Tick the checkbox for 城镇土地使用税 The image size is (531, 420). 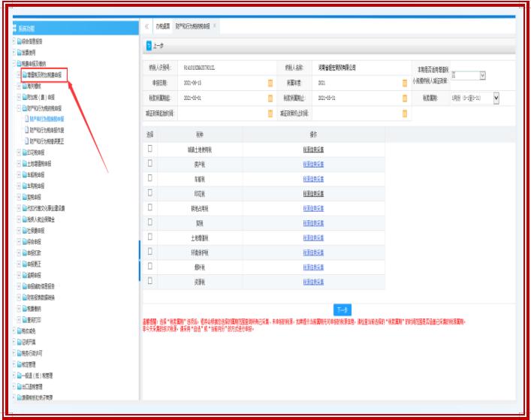click(x=150, y=149)
